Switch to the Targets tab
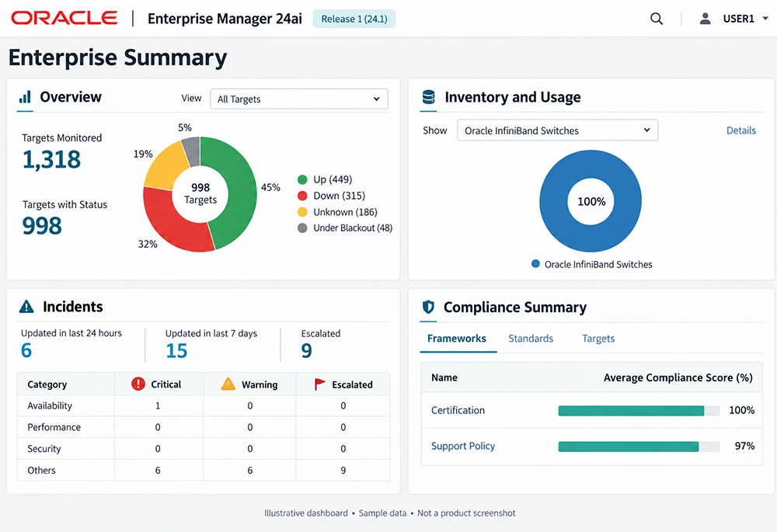777x532 pixels. point(598,339)
